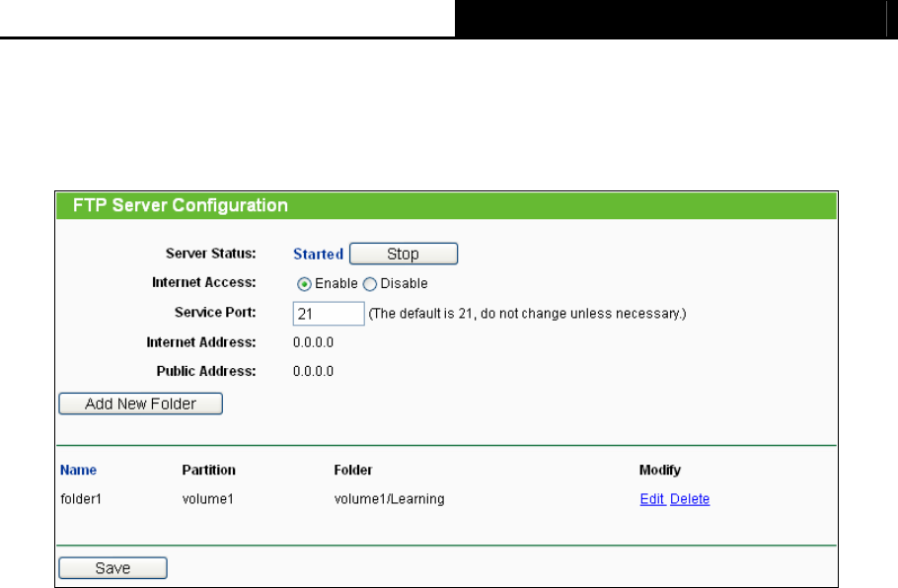Click the Started server status text
This screenshot has height=588, width=898.
coord(319,255)
